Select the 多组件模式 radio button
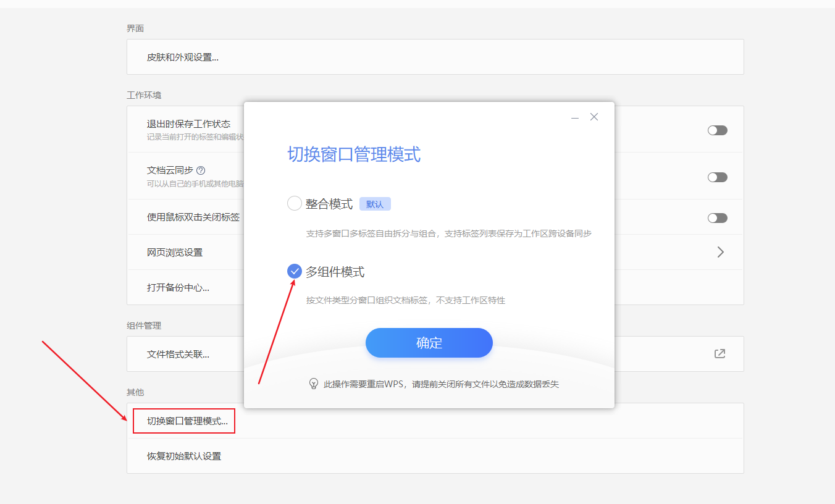Screen dimensions: 835x504 [x=295, y=271]
